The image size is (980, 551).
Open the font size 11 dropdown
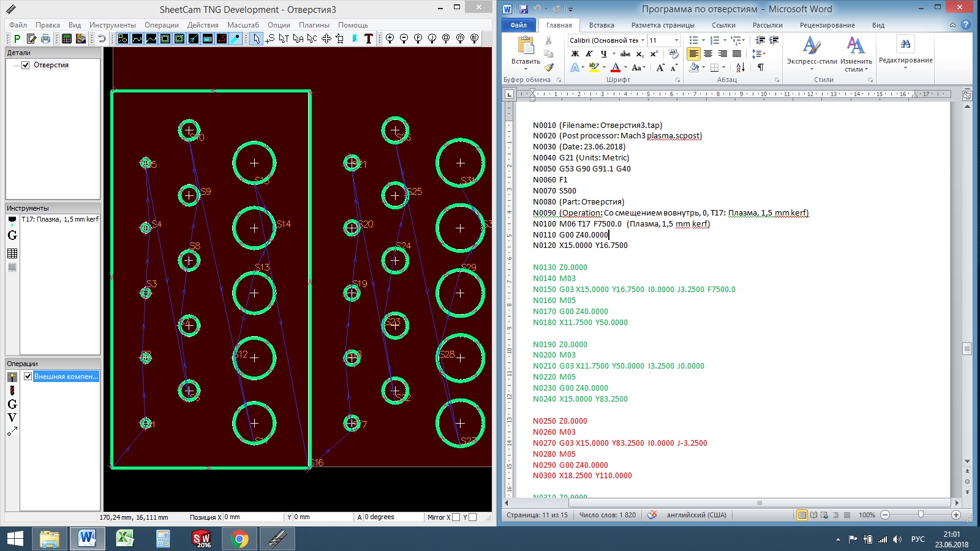676,40
